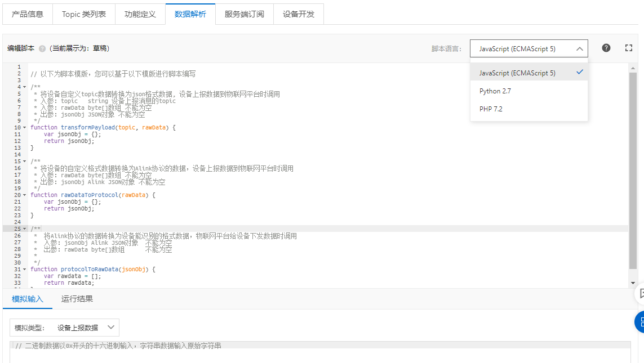Switch to the 产品信息 tab
The height and width of the screenshot is (363, 644).
(28, 14)
